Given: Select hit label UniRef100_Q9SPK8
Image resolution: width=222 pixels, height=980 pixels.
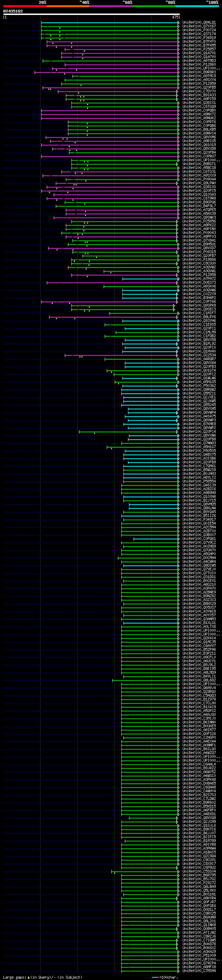Looking at the screenshot, I should (199, 306).
